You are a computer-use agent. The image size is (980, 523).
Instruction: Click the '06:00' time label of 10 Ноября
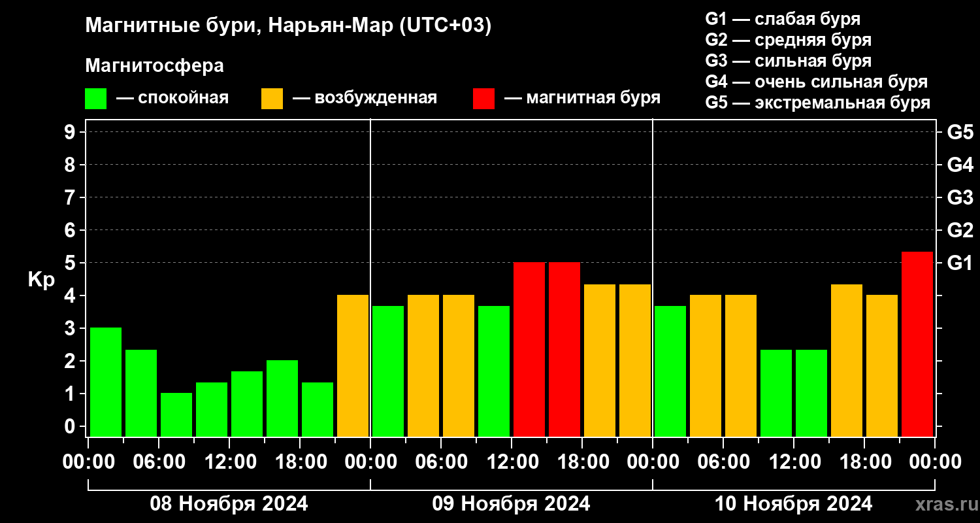click(x=723, y=462)
